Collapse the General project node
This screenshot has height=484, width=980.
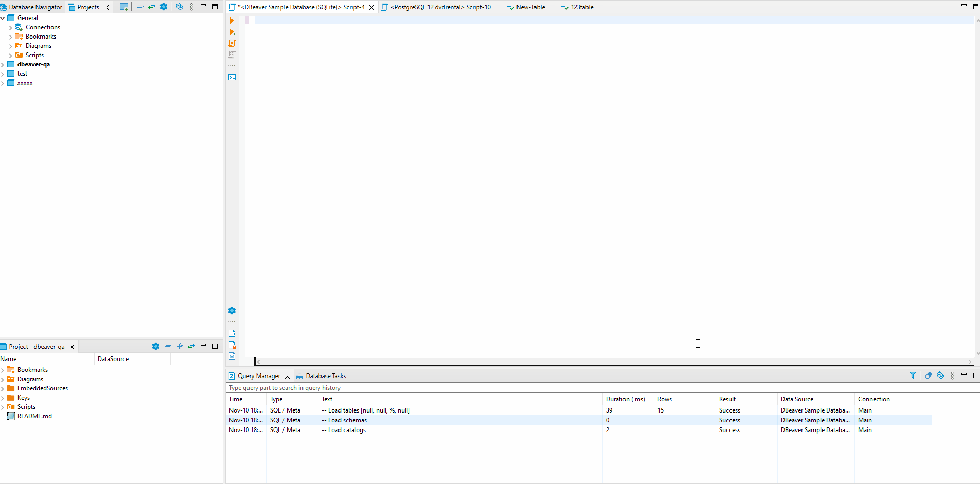pos(3,18)
